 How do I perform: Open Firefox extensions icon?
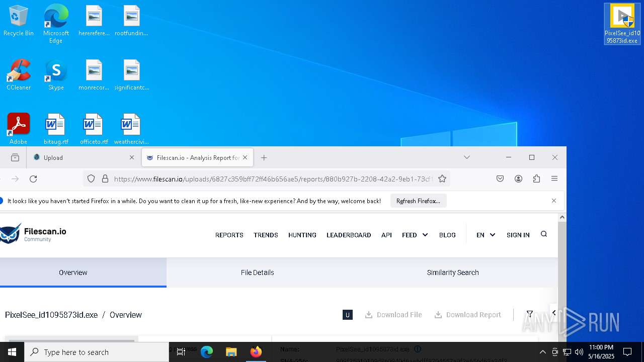click(536, 178)
